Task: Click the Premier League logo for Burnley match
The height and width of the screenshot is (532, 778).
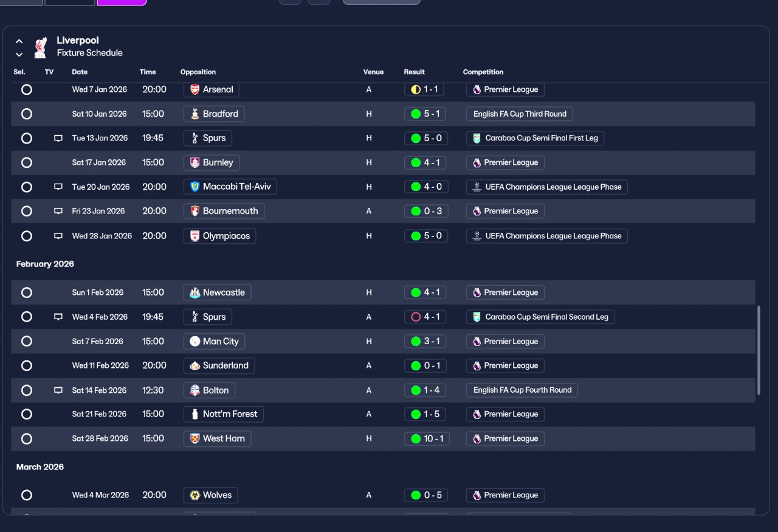Action: pyautogui.click(x=477, y=162)
